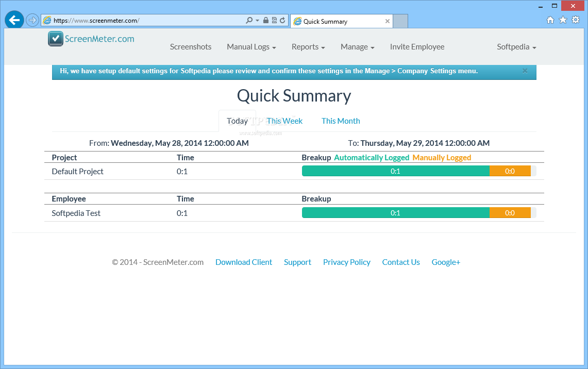Screen dimensions: 588x369
Task: Switch to the This Month tab
Action: click(341, 121)
